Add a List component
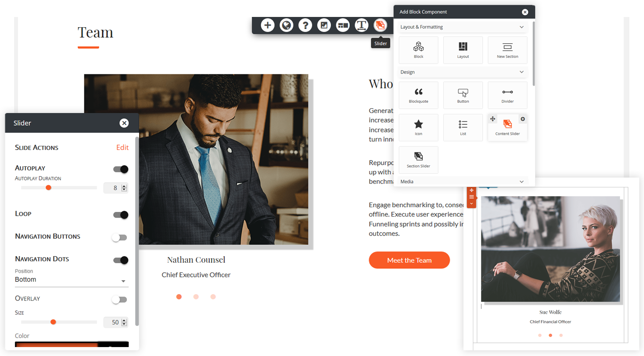The height and width of the screenshot is (356, 644). coord(463,128)
